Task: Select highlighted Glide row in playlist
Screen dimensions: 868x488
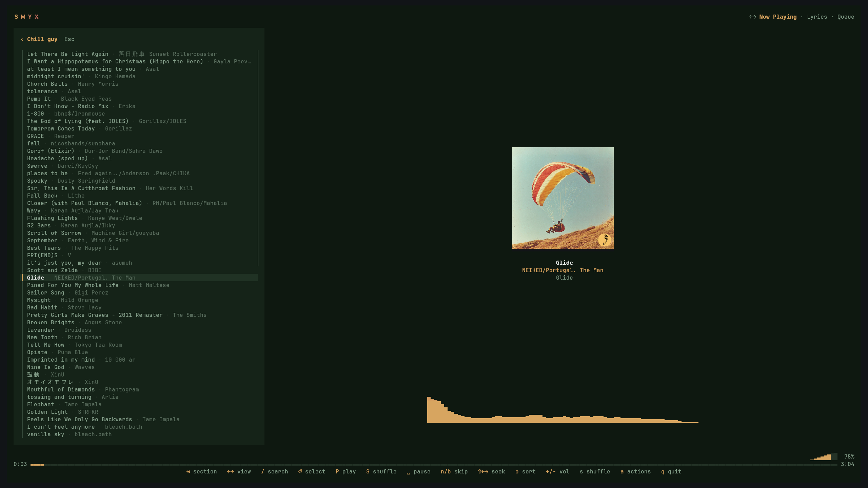Action: (140, 278)
